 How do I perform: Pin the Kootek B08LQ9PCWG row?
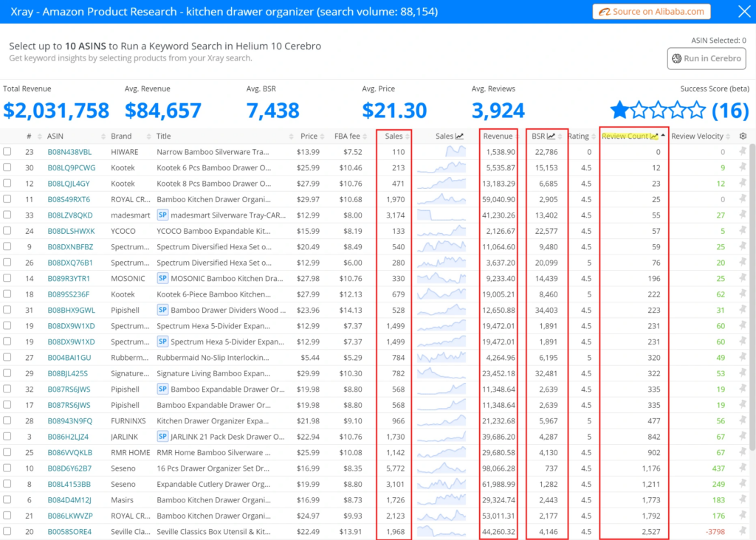(x=743, y=167)
